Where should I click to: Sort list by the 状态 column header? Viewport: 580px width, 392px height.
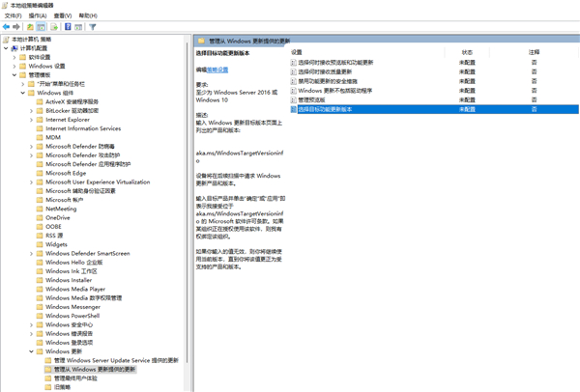pos(467,51)
